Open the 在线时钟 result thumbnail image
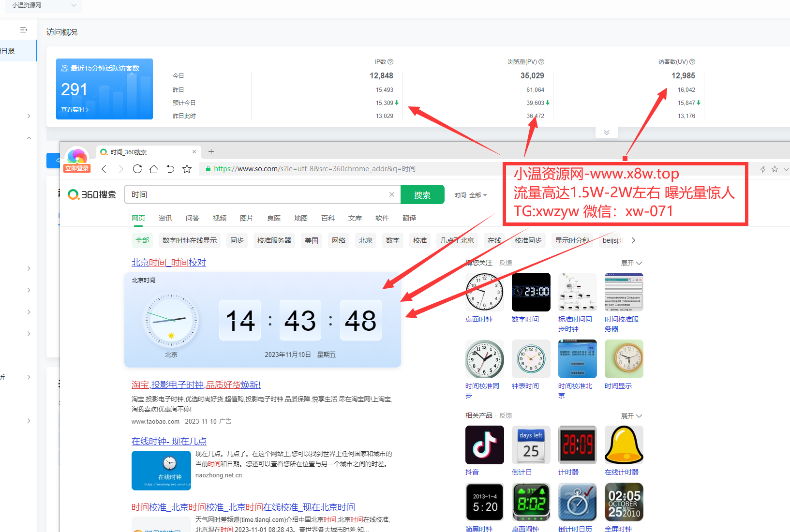 point(161,471)
